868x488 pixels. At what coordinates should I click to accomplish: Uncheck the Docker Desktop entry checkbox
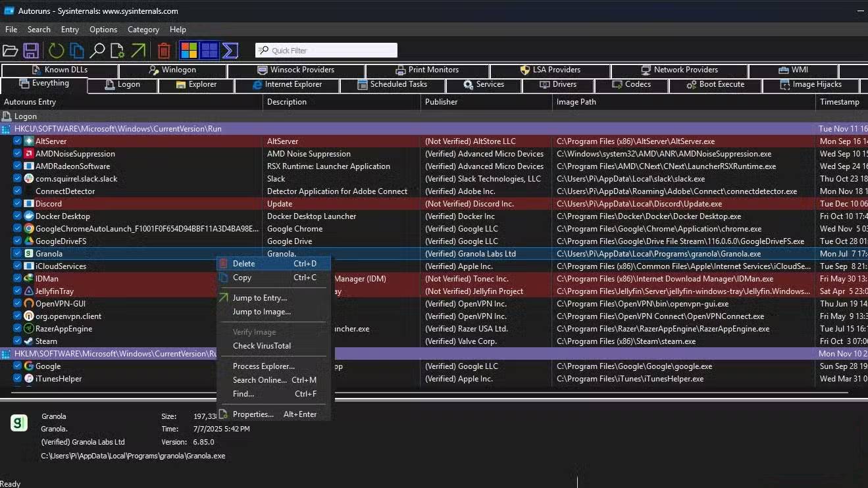point(18,216)
